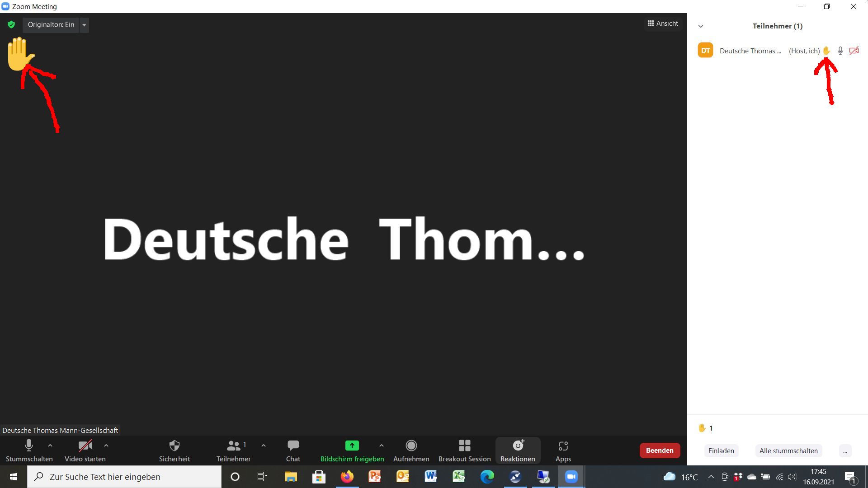The width and height of the screenshot is (868, 488).
Task: Open Cortana circle in taskbar
Action: coord(235,477)
